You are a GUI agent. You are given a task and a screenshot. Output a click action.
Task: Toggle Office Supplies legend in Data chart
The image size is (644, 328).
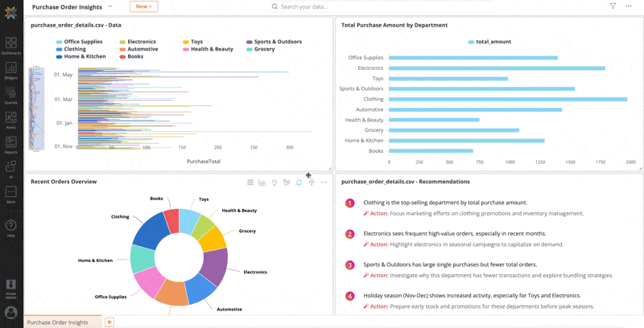[x=79, y=42]
